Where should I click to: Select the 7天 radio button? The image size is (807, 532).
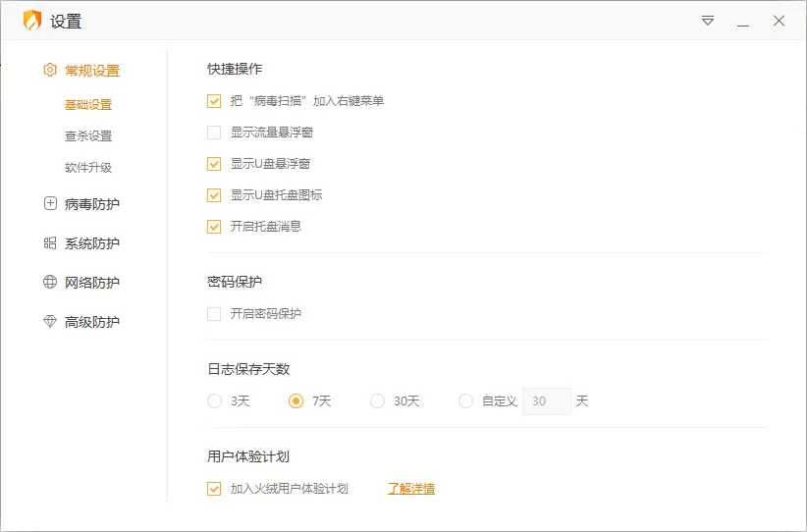pos(296,400)
